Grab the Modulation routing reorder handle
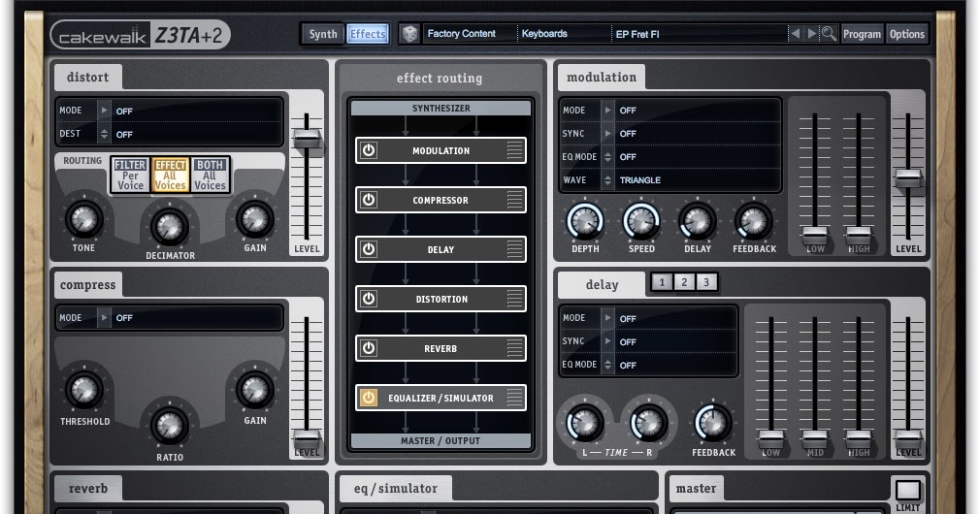Screen dimensions: 980x514 [514, 150]
